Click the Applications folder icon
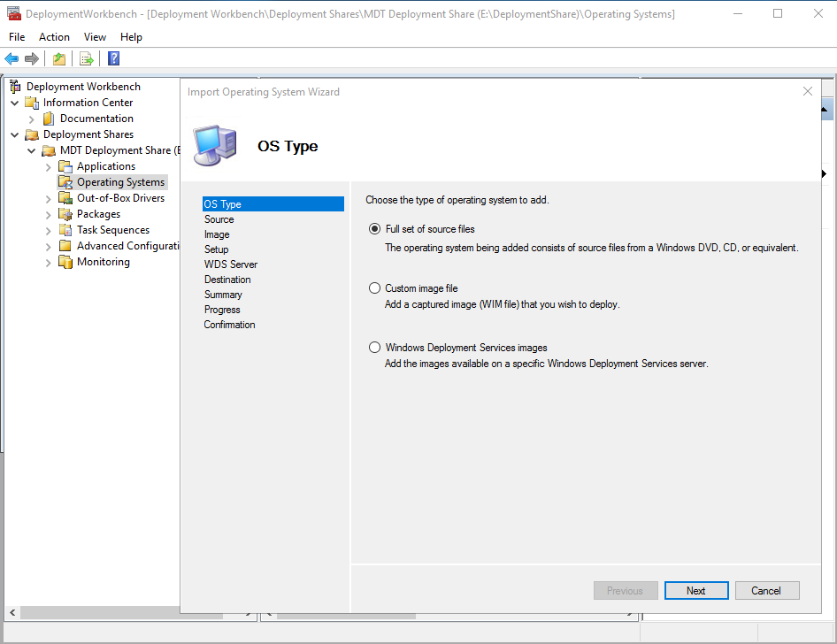 (x=65, y=166)
